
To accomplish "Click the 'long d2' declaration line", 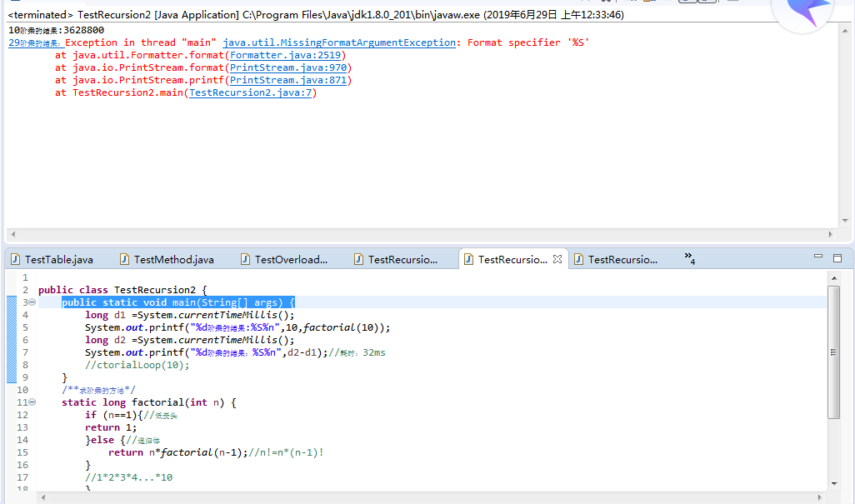I will 189,340.
